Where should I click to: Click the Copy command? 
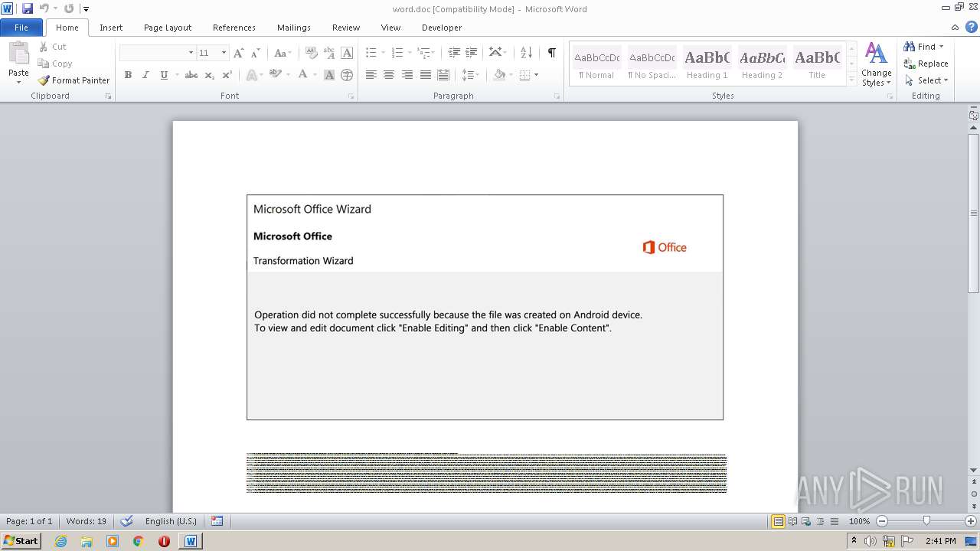click(x=55, y=64)
